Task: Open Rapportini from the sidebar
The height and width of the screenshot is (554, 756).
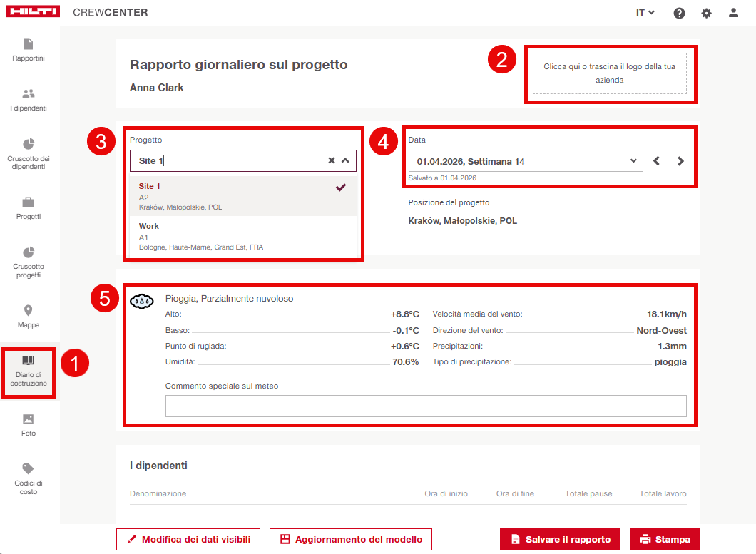Action: coord(29,49)
